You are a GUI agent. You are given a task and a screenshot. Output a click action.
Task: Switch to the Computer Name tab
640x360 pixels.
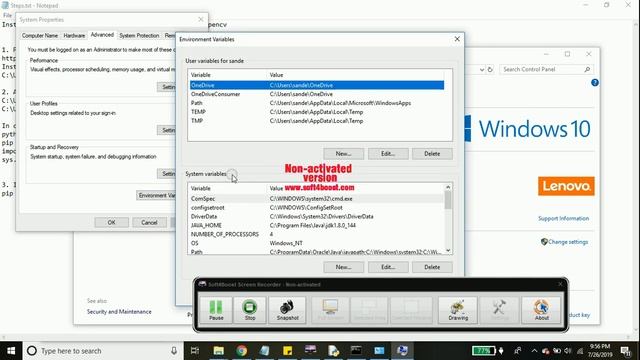tap(40, 36)
